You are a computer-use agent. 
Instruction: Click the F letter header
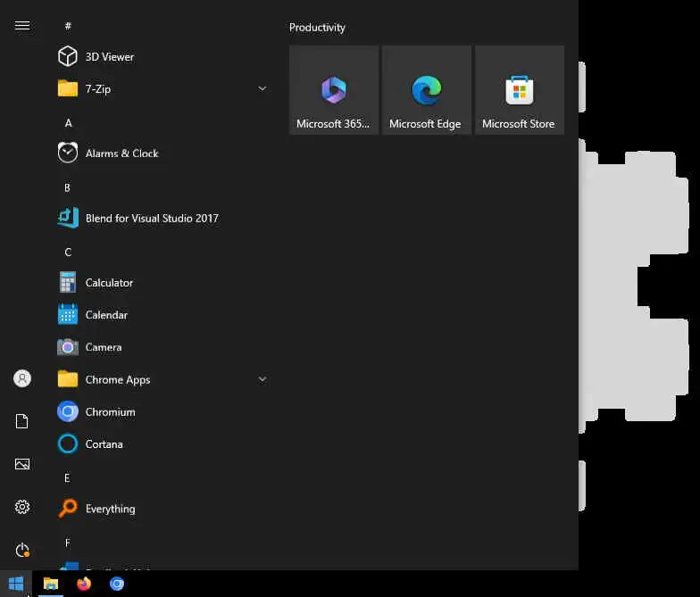coord(68,543)
